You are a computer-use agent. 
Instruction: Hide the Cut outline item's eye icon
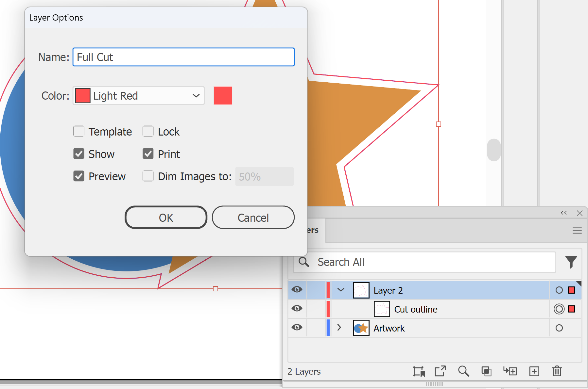pyautogui.click(x=297, y=309)
